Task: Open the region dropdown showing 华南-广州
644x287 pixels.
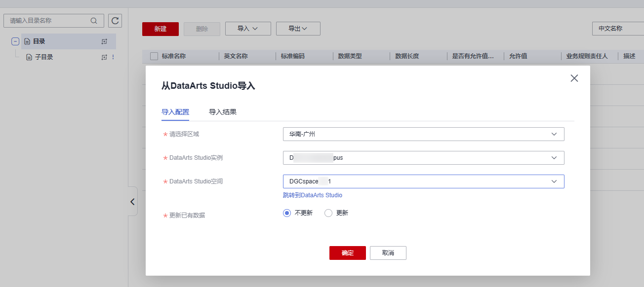Action: pyautogui.click(x=424, y=134)
